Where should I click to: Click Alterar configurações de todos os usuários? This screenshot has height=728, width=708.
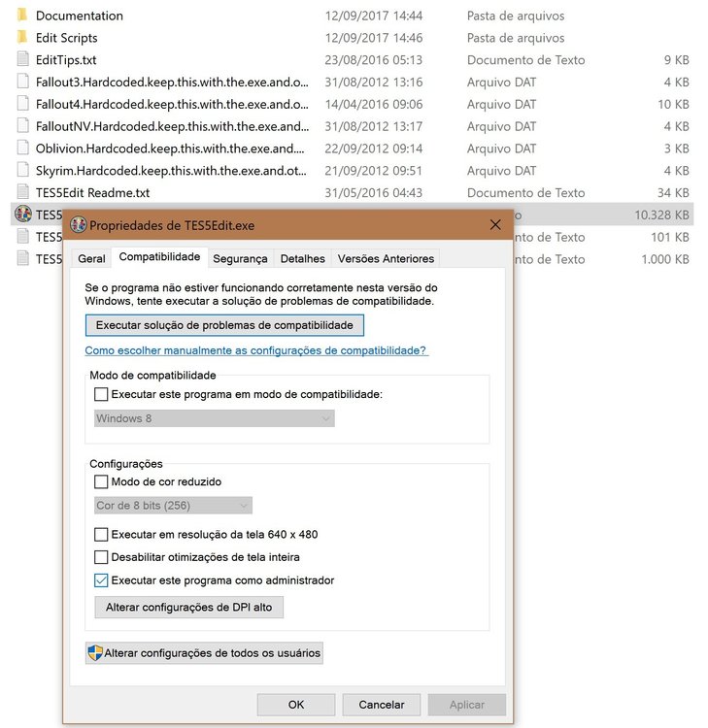204,653
